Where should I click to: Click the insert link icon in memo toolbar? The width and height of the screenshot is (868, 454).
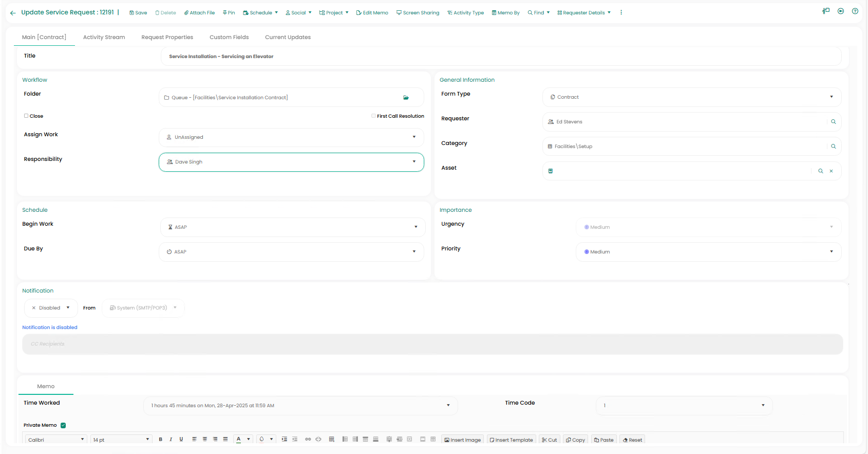[308, 440]
